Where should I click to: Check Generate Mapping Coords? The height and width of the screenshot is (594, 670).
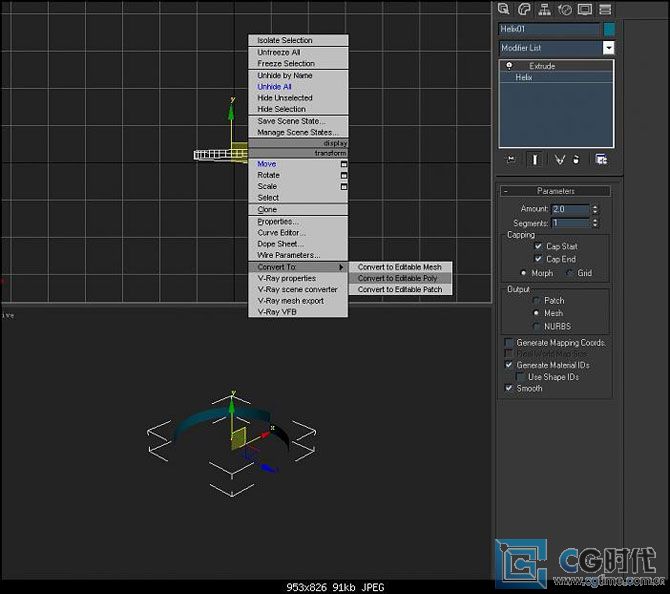pos(508,343)
